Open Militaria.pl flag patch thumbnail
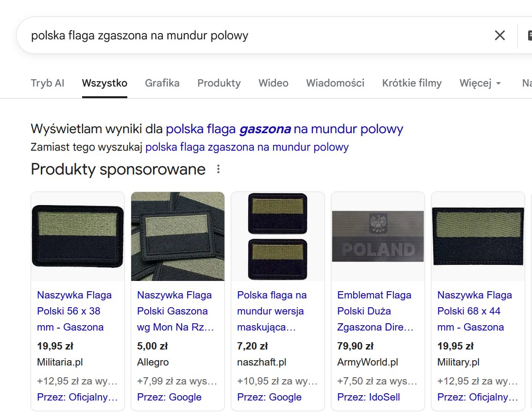 coord(78,236)
